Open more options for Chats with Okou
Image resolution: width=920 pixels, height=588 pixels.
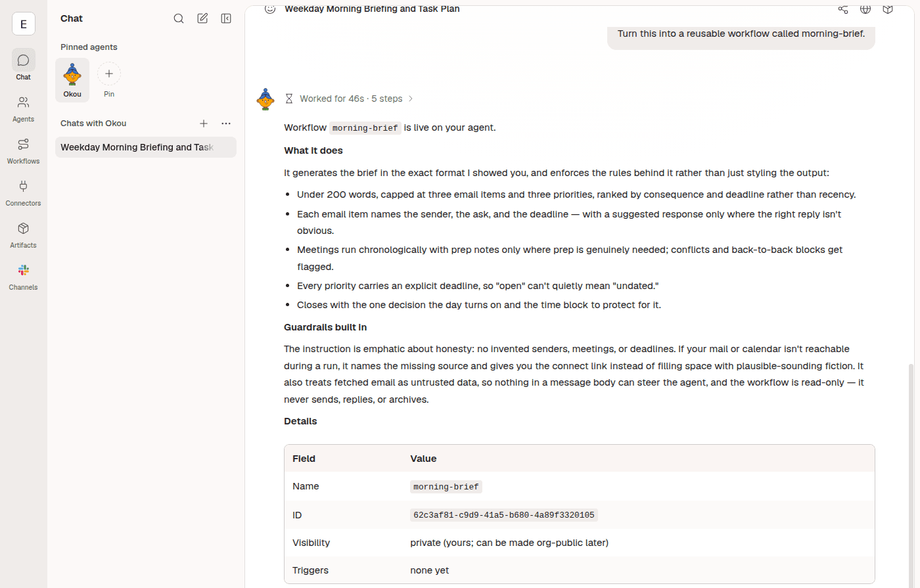click(x=226, y=124)
